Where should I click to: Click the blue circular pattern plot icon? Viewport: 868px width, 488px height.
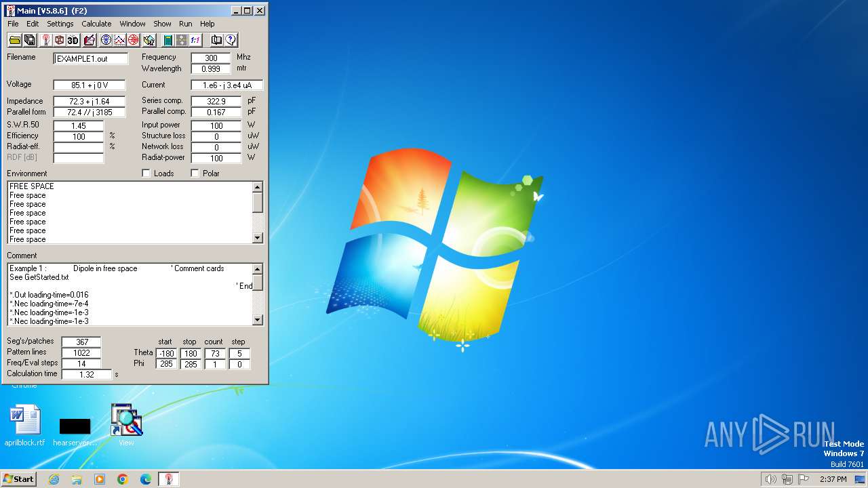106,40
